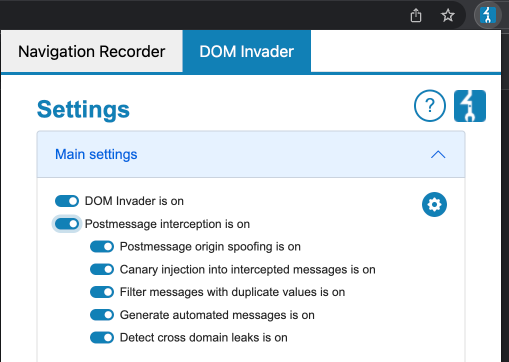This screenshot has width=509, height=362.
Task: Switch to the Navigation Recorder tab
Action: (92, 51)
